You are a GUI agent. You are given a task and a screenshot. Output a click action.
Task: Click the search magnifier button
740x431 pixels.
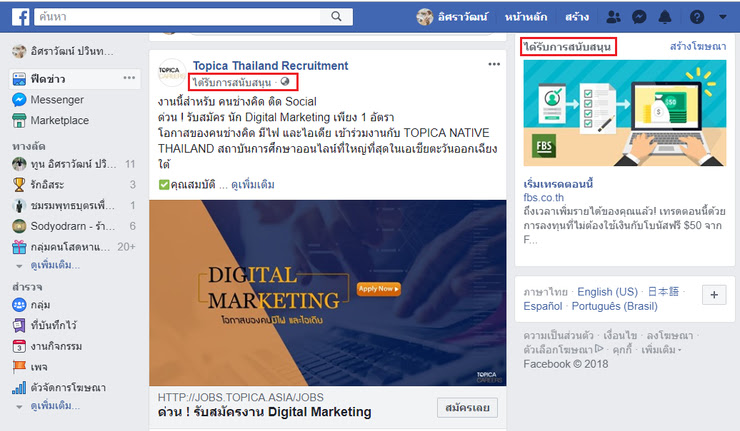point(336,17)
